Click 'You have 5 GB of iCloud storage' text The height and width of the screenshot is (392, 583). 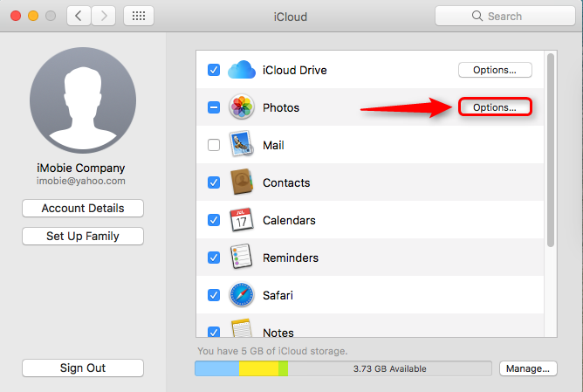[272, 351]
